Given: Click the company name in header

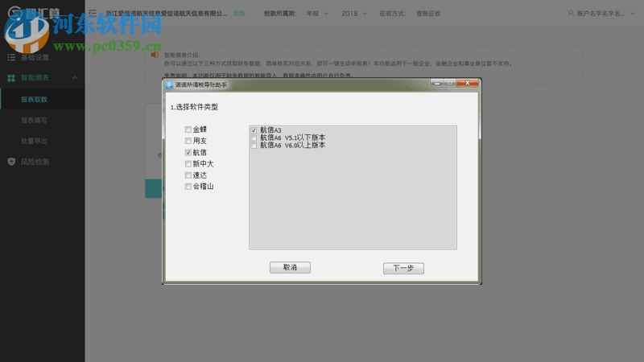Looking at the screenshot, I should (167, 14).
